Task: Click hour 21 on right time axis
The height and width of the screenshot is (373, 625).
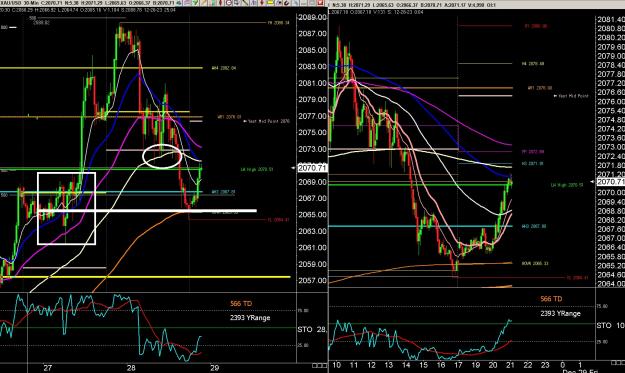Action: (510, 365)
